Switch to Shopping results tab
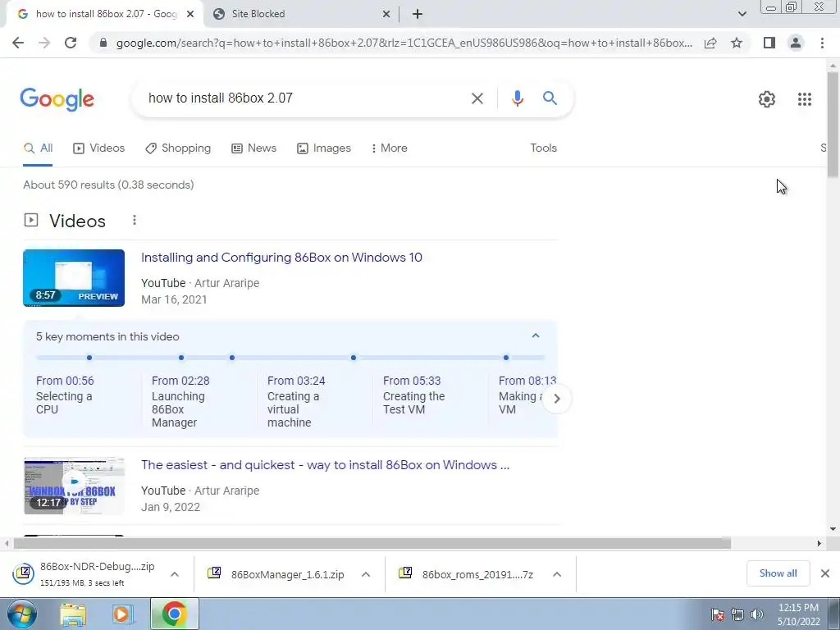This screenshot has width=840, height=630. tap(178, 148)
